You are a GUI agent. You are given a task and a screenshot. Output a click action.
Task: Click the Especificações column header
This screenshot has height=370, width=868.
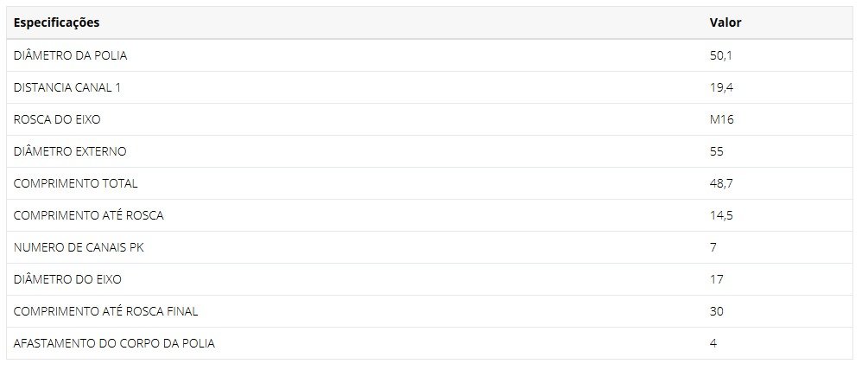[56, 22]
